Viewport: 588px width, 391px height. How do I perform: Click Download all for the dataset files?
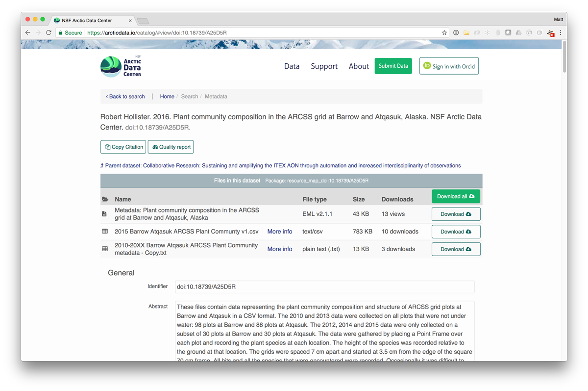pyautogui.click(x=455, y=196)
